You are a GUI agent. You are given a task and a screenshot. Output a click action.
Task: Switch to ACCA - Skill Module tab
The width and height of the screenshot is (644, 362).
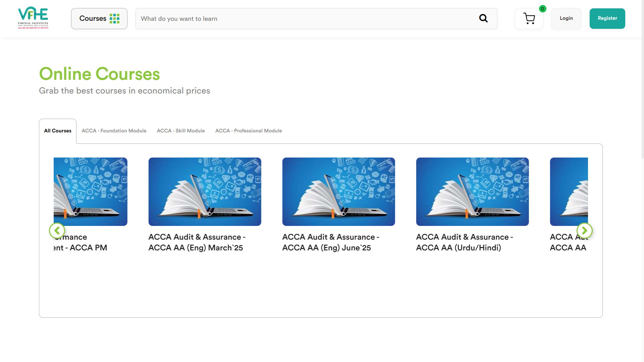(181, 131)
